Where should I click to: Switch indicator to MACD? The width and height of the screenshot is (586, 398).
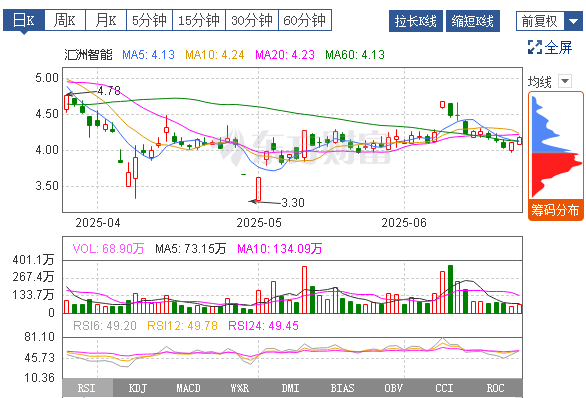[x=188, y=388]
